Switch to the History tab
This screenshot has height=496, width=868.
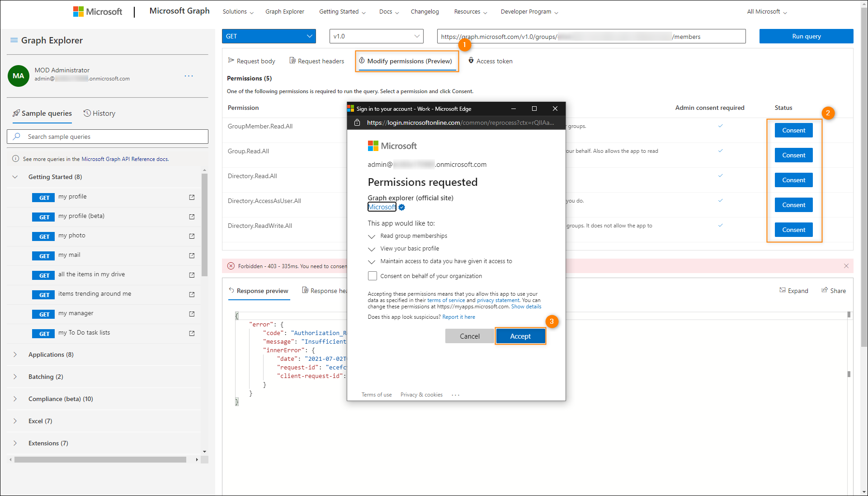99,113
